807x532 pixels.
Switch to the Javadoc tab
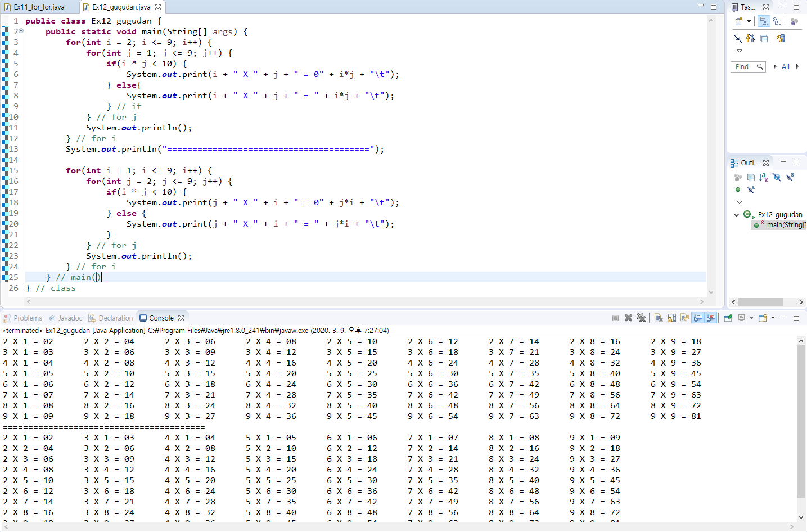tap(65, 318)
